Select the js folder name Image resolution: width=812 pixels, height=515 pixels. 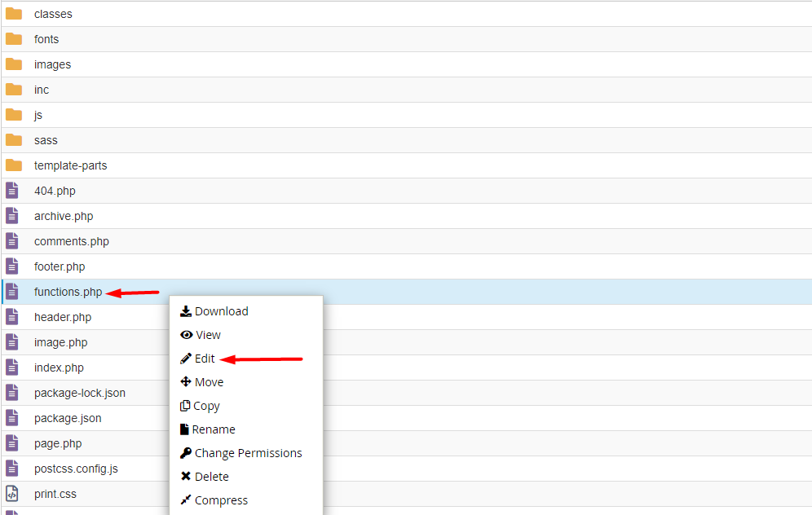click(x=38, y=116)
